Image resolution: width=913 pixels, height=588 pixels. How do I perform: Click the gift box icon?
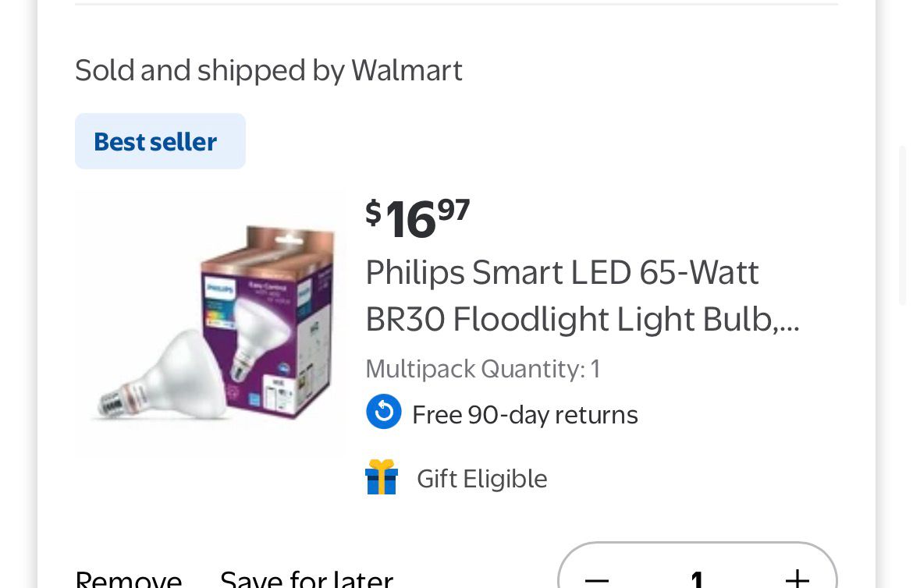[382, 476]
